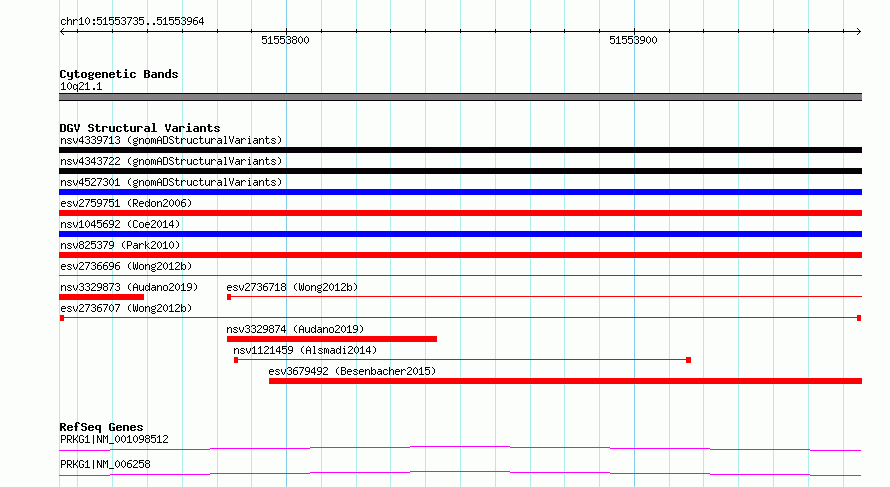
Task: Click the left endpoint square of nsv1121459
Action: coord(236,360)
